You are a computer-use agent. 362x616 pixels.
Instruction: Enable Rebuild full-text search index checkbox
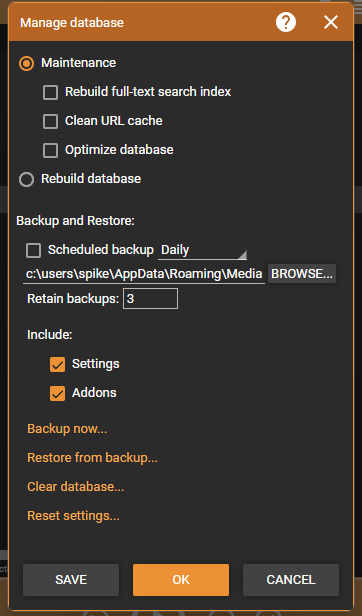pos(50,92)
